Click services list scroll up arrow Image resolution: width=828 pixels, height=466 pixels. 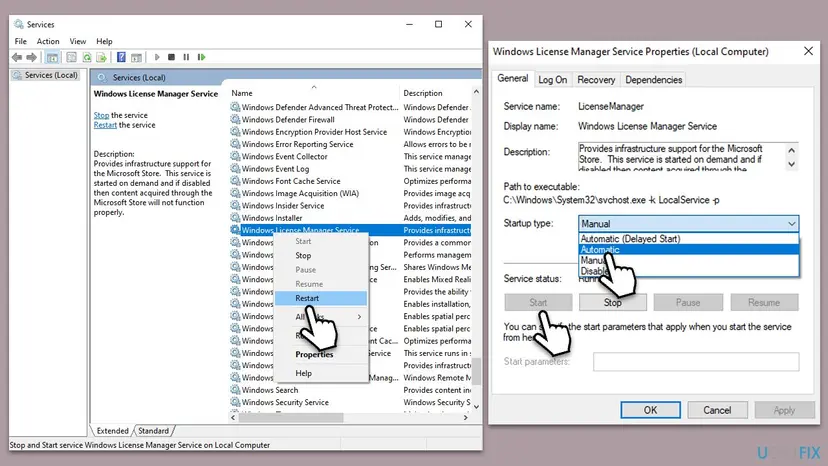point(476,92)
